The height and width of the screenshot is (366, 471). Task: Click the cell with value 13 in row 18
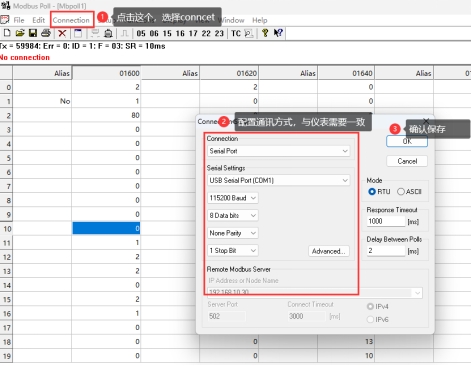(346, 341)
